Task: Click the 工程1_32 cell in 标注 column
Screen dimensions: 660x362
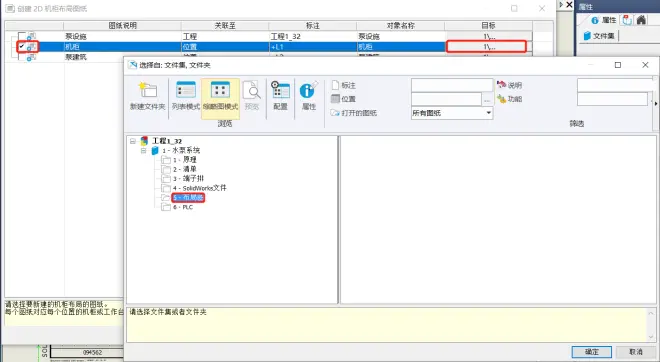Action: tap(312, 37)
